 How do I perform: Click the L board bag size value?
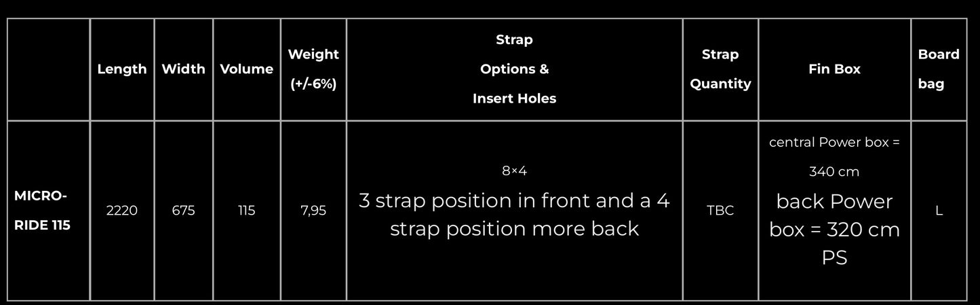939,211
